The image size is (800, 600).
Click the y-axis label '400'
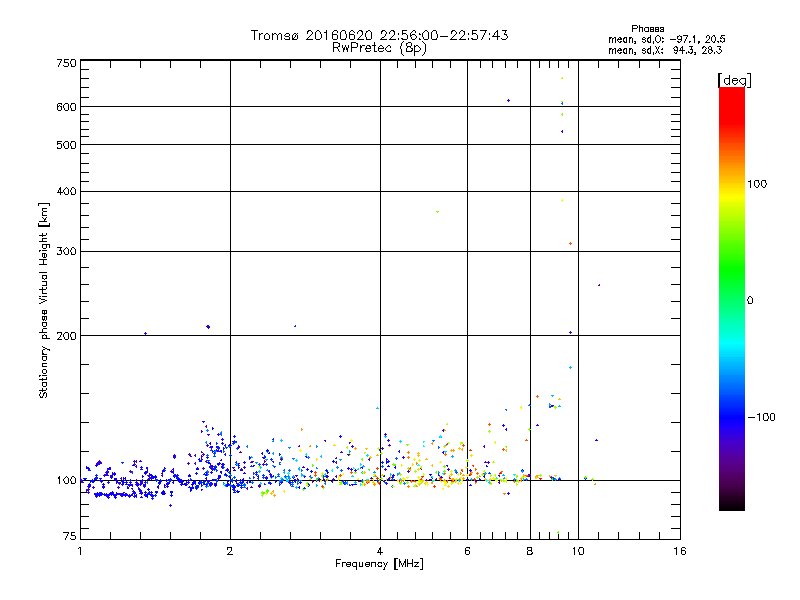tap(66, 191)
